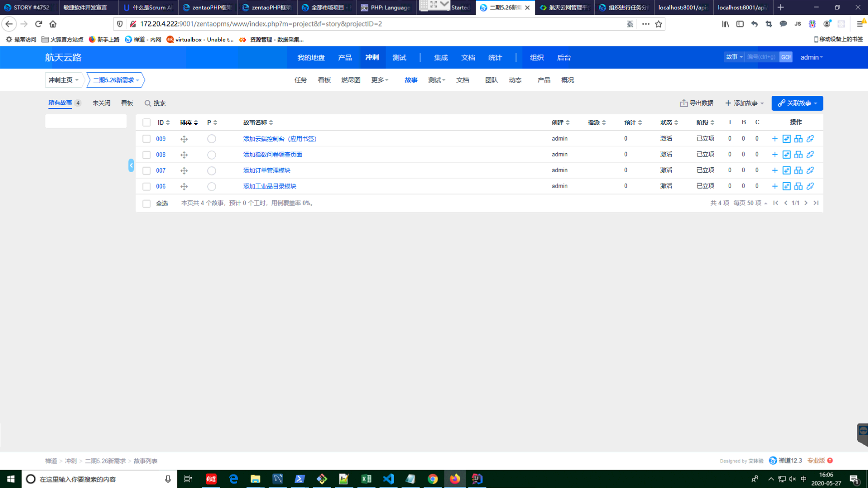Screen dimensions: 868x488
Task: Click the move handle icon on story 009
Action: [x=184, y=139]
